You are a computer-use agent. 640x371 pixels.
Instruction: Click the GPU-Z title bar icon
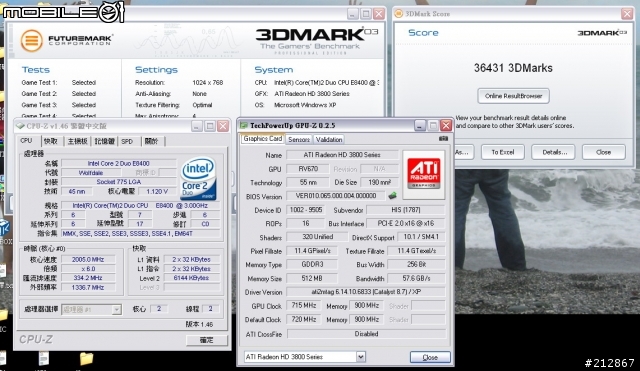point(244,125)
